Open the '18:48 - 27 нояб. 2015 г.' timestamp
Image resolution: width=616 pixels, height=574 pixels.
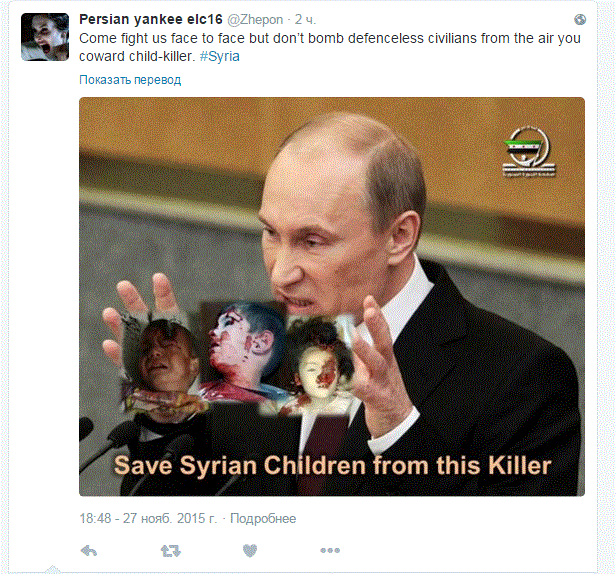(x=148, y=519)
